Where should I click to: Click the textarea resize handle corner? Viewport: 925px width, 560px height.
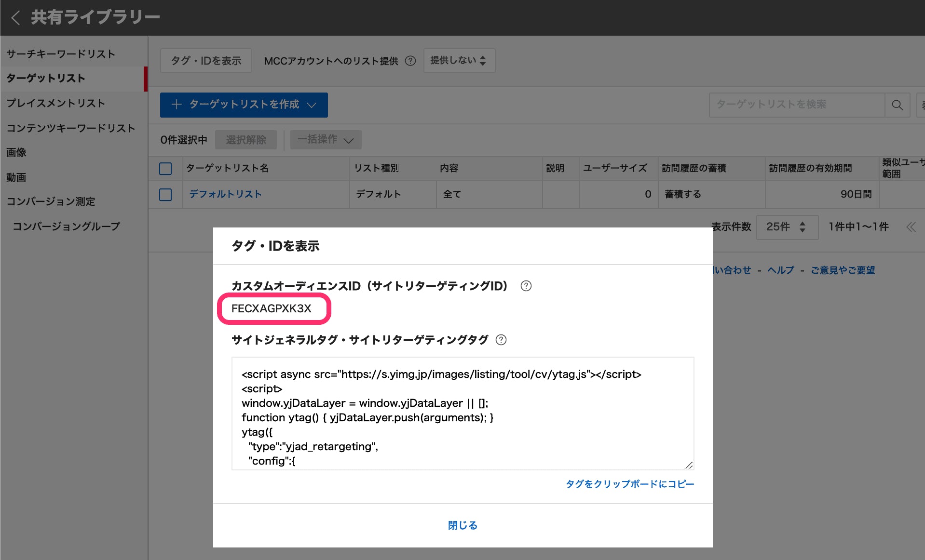tap(689, 465)
